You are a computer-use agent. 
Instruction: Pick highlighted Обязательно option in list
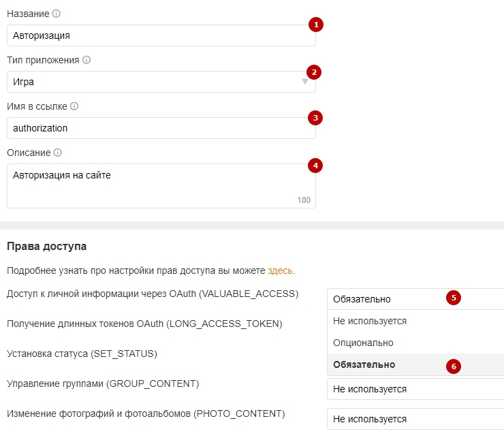tap(364, 364)
